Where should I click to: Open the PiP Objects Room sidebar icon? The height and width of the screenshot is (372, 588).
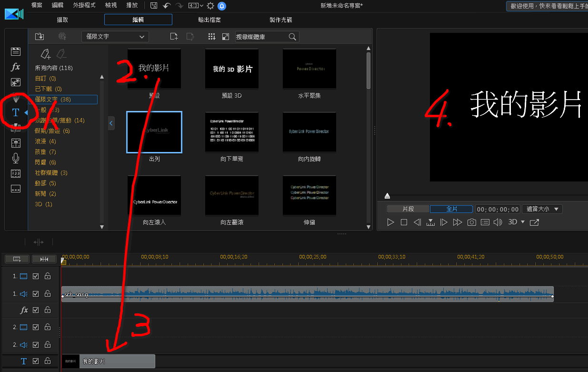[16, 82]
